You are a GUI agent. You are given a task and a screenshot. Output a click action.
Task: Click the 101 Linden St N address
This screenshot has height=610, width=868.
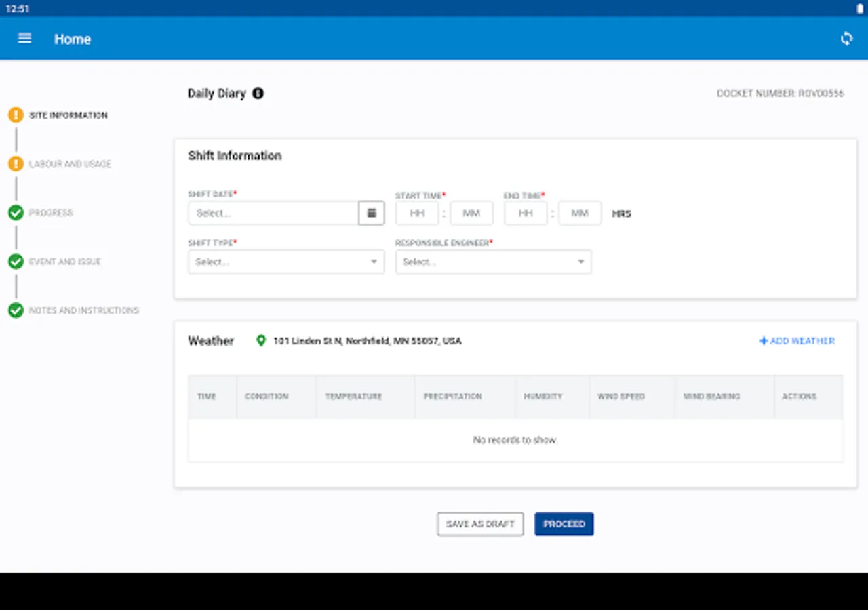tap(367, 341)
